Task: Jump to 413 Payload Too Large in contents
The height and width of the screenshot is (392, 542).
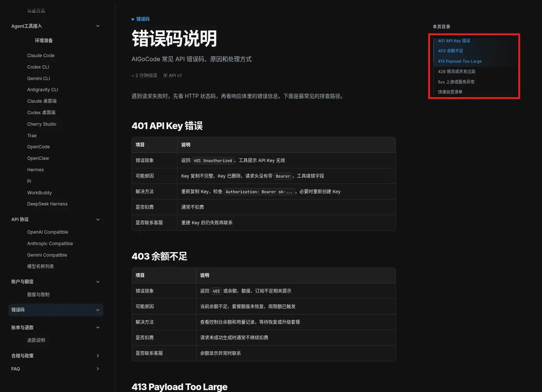Action: [460, 61]
